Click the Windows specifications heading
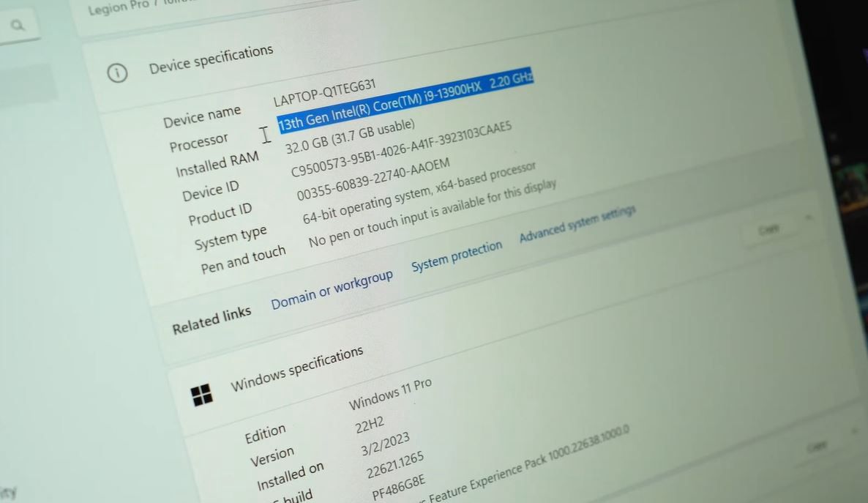This screenshot has height=503, width=868. 296,369
